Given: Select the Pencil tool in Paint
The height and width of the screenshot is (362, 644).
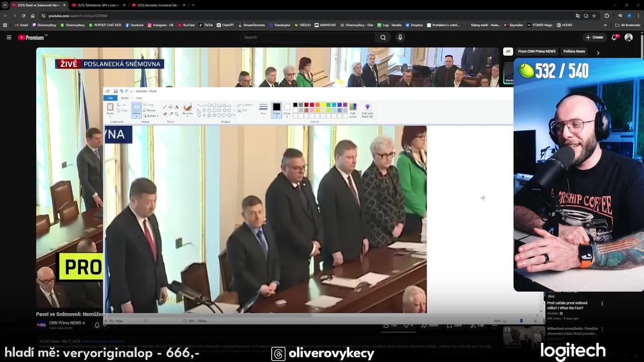Looking at the screenshot, I should [x=165, y=107].
